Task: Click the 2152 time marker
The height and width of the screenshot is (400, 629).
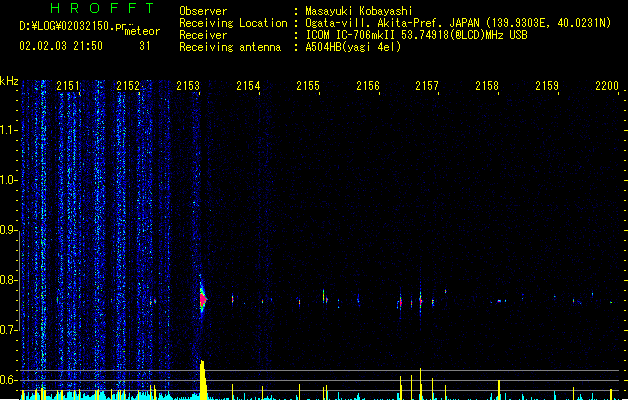Action: click(x=128, y=86)
